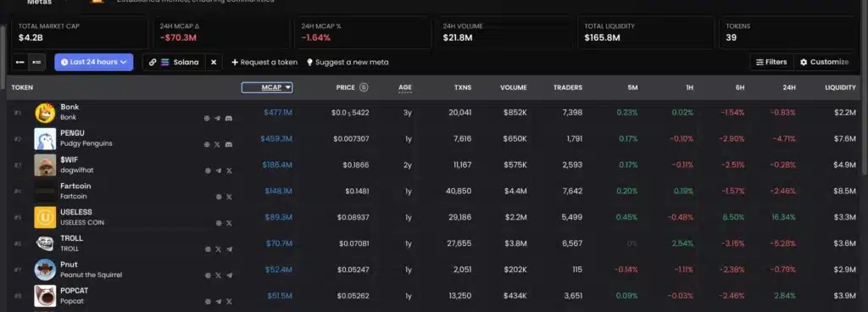The height and width of the screenshot is (312, 868).
Task: Click USELESS 16.34% 24H change
Action: (x=783, y=217)
